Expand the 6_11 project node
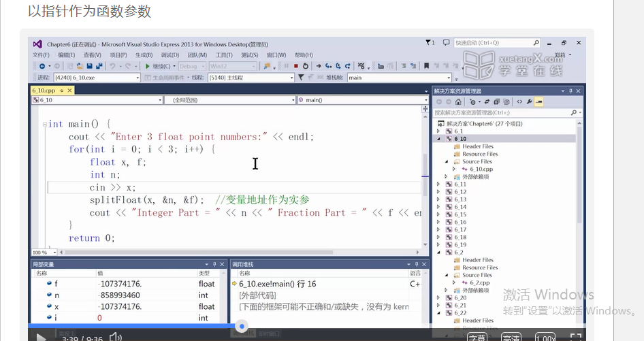Image resolution: width=644 pixels, height=341 pixels. pyautogui.click(x=438, y=184)
